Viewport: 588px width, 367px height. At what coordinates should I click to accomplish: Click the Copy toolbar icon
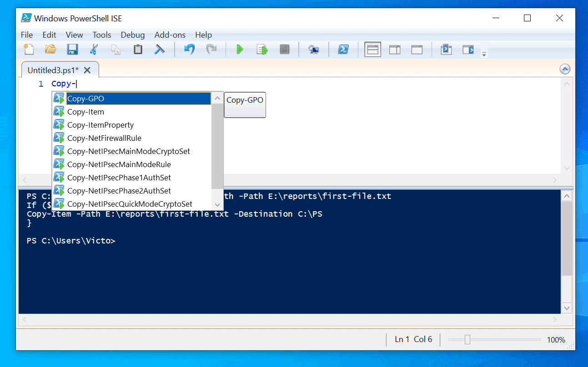[116, 49]
